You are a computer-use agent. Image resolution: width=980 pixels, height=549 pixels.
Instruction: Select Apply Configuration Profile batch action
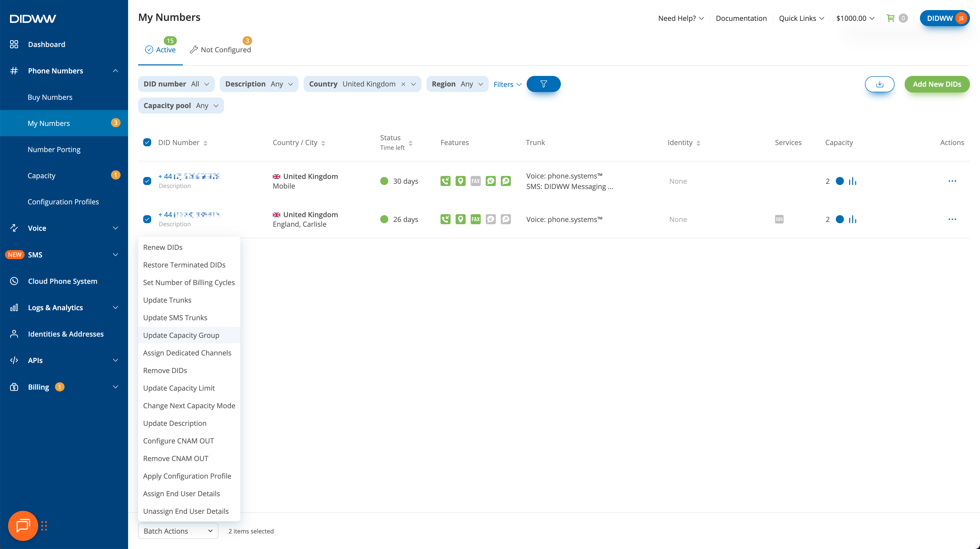(189, 476)
